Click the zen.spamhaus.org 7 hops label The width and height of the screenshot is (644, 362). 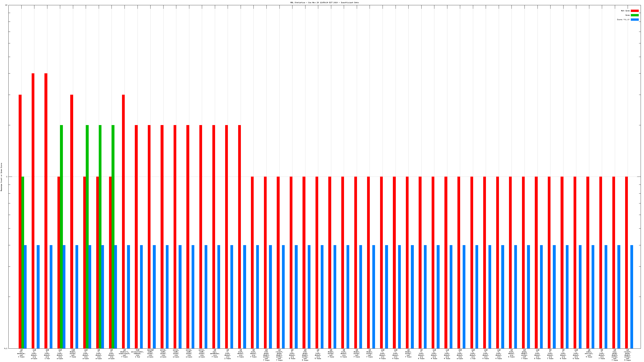pos(215,353)
